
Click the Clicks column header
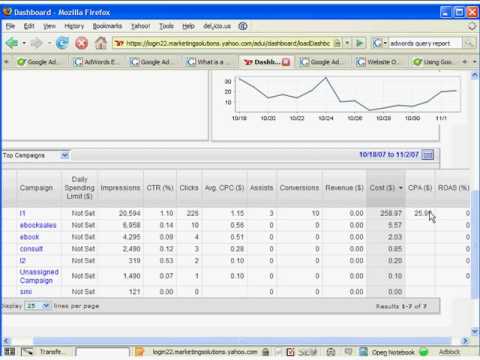(x=189, y=188)
